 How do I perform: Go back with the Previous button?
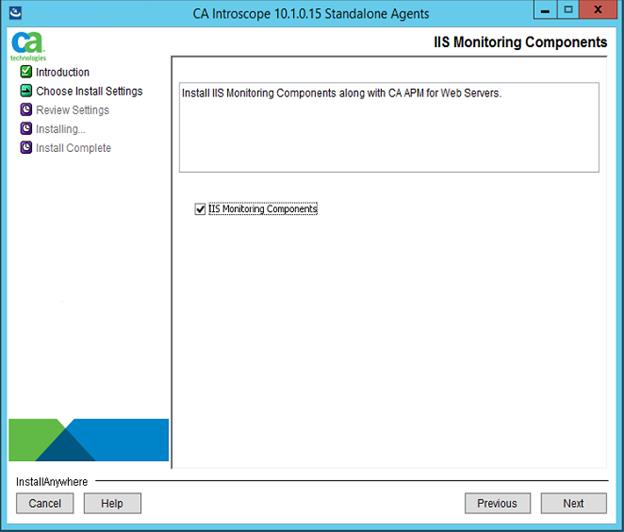[x=497, y=503]
